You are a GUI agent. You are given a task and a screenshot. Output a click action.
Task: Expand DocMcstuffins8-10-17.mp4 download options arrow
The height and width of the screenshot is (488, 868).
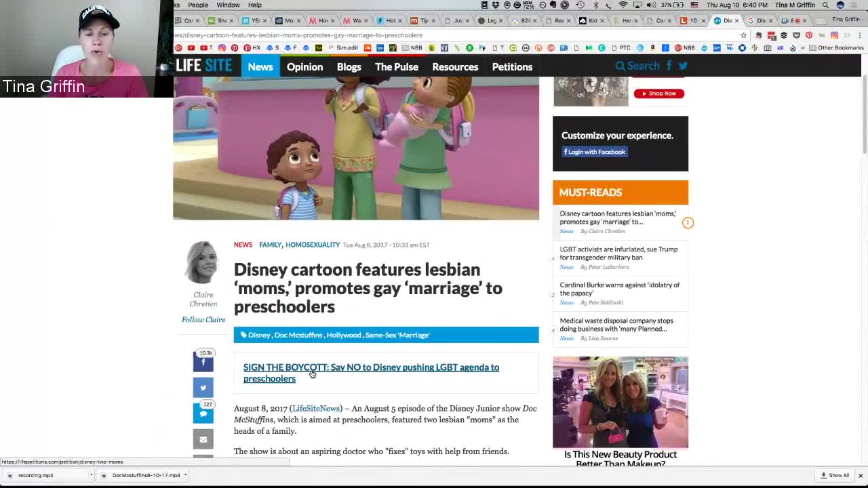coord(185,475)
